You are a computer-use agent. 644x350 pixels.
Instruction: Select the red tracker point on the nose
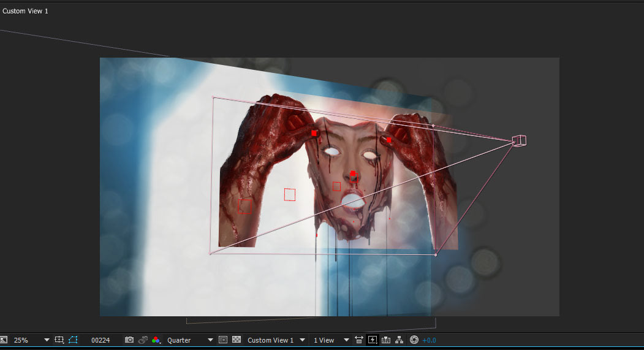click(353, 173)
